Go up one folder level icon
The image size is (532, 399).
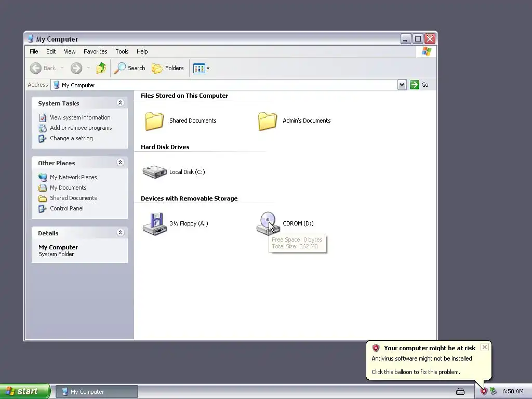101,68
